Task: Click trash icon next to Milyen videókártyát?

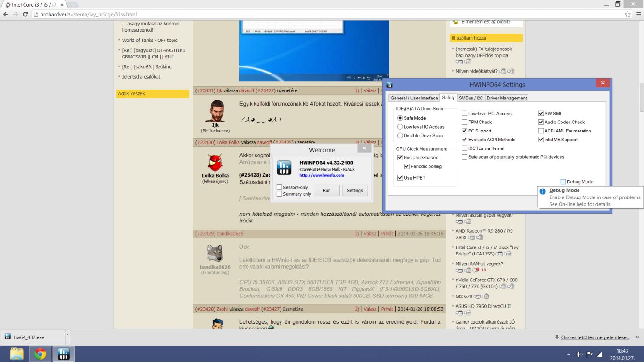Action: click(511, 71)
